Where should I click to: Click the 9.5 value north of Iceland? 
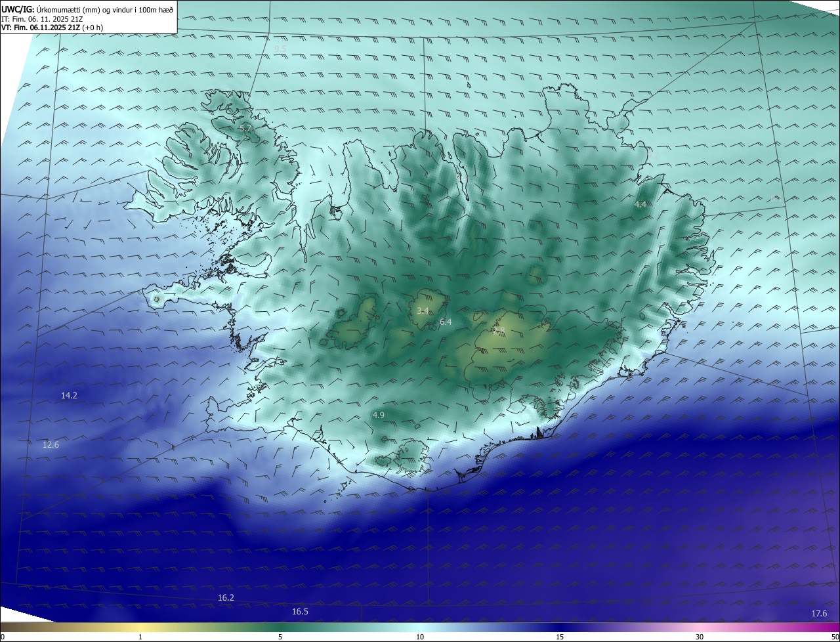(280, 49)
